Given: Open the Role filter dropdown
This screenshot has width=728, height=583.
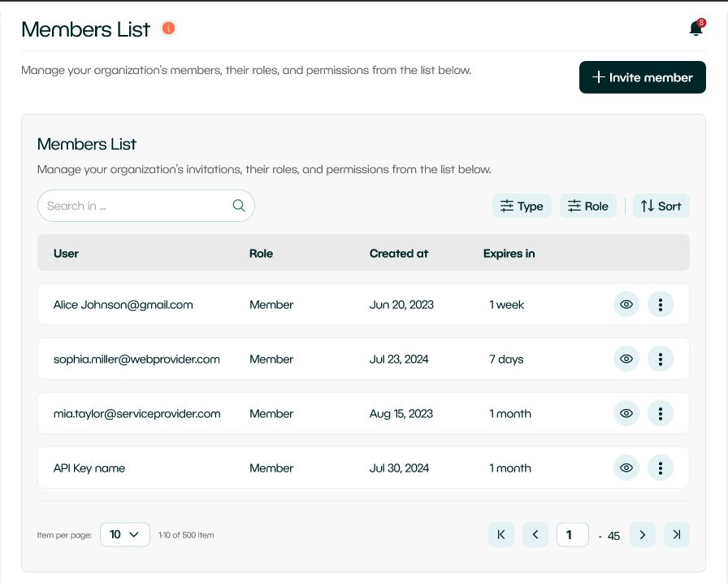Looking at the screenshot, I should [x=588, y=207].
